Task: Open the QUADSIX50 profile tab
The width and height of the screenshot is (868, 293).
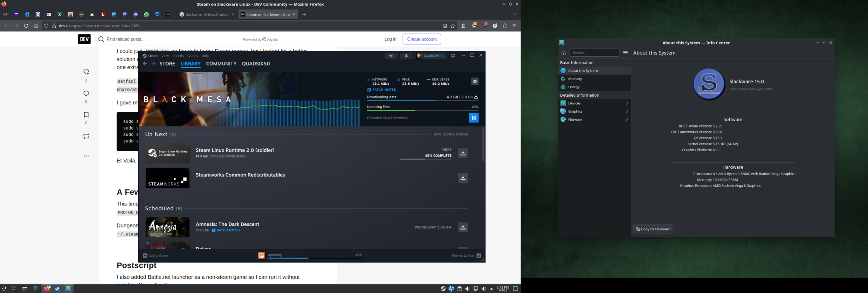Action: 256,64
